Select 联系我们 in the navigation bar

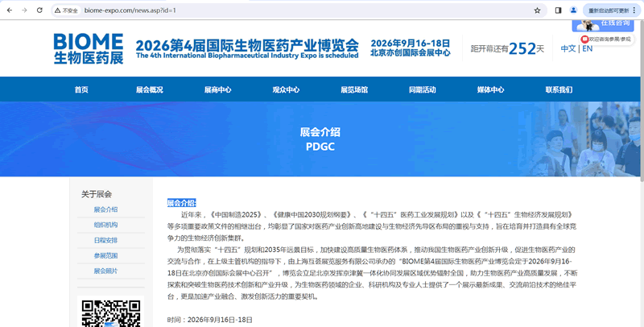(x=559, y=89)
